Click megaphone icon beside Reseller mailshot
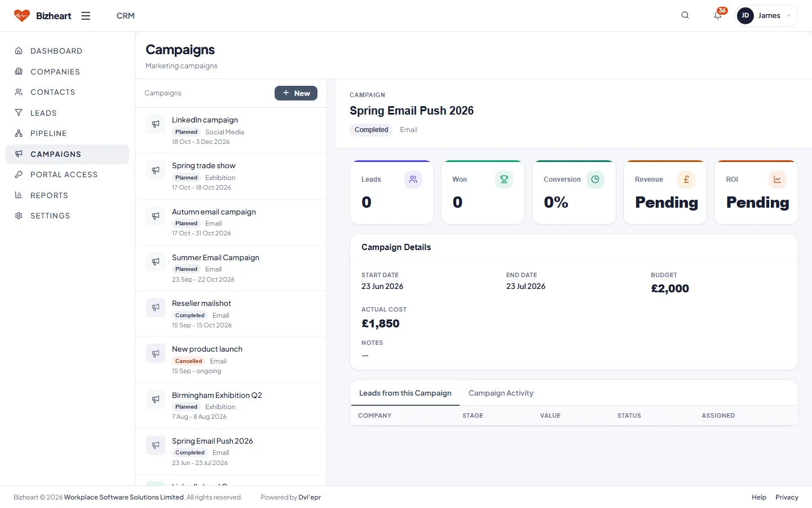Viewport: 812px width, 508px height. (x=156, y=308)
